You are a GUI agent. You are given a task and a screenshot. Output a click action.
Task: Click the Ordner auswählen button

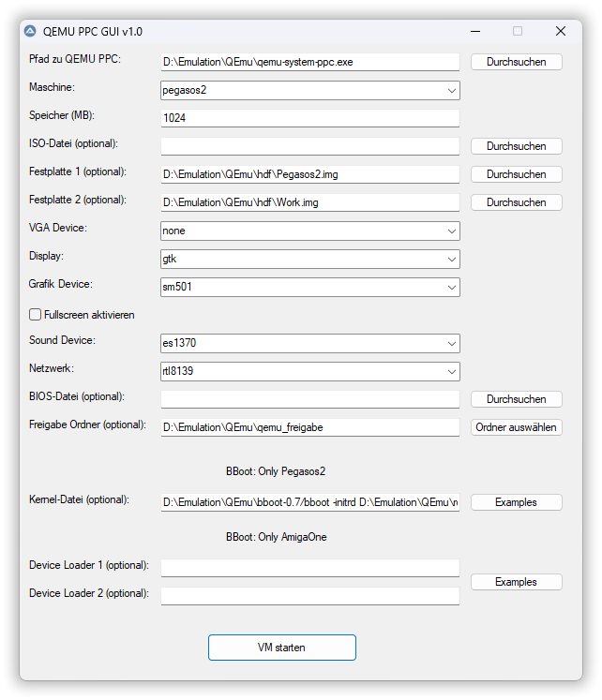[516, 427]
